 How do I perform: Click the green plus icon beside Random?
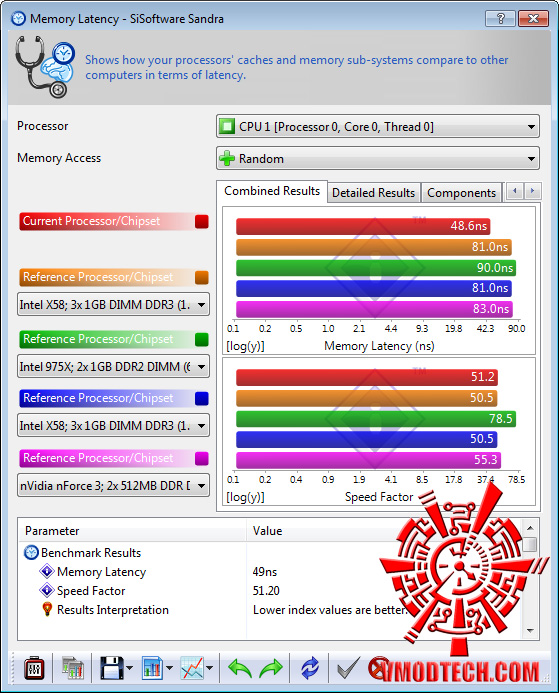click(227, 158)
